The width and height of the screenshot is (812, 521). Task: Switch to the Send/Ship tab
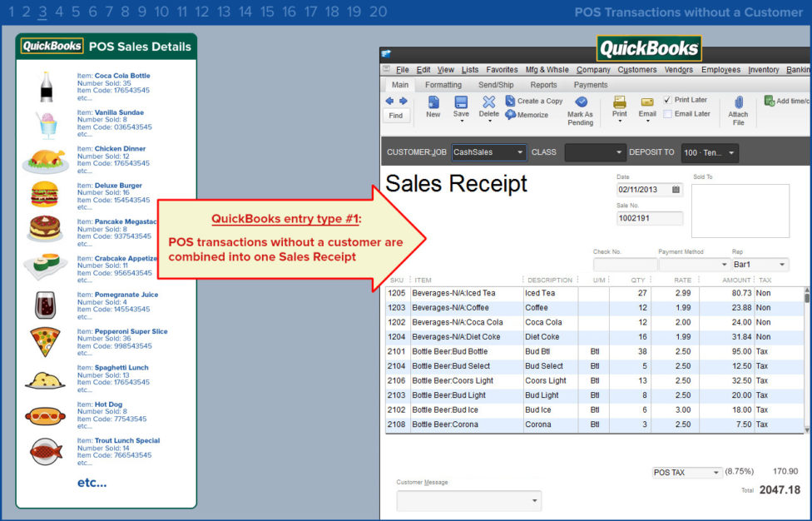[x=496, y=85]
